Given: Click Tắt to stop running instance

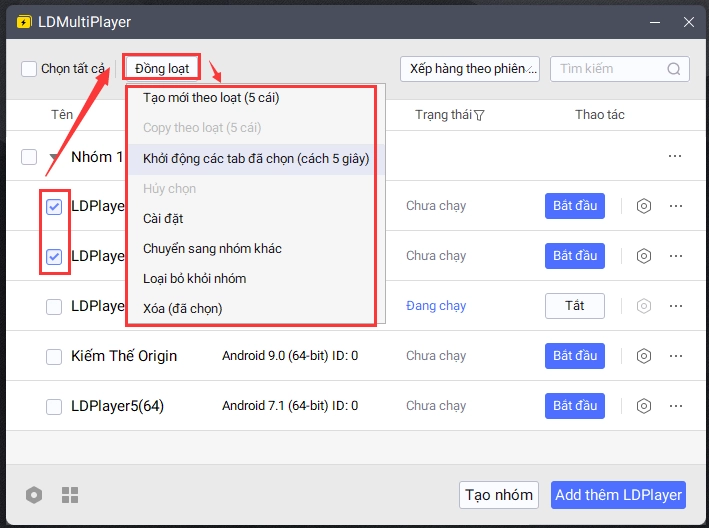Looking at the screenshot, I should point(575,306).
